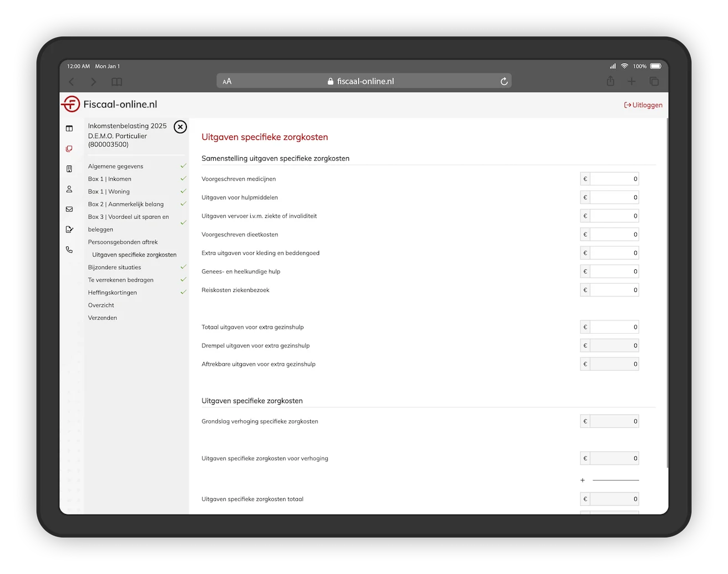The width and height of the screenshot is (728, 574).
Task: Go to Box 1 | Inkomen section
Action: (x=110, y=179)
